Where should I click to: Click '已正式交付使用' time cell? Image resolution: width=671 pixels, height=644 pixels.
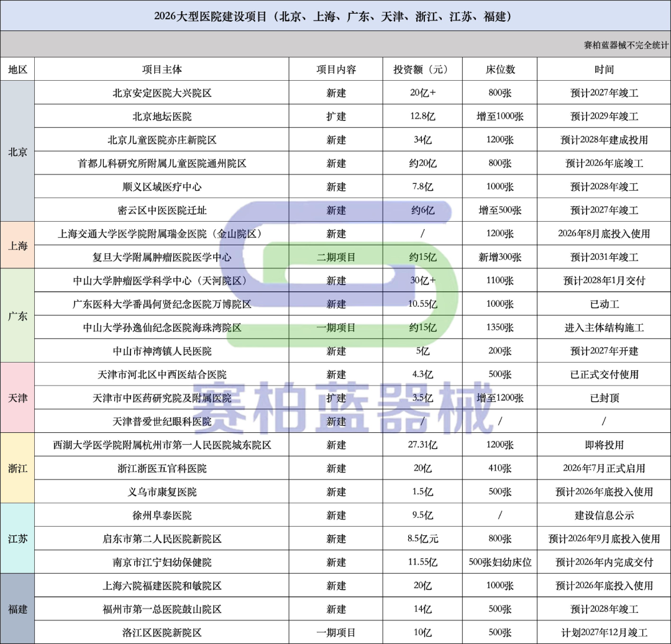pyautogui.click(x=604, y=374)
